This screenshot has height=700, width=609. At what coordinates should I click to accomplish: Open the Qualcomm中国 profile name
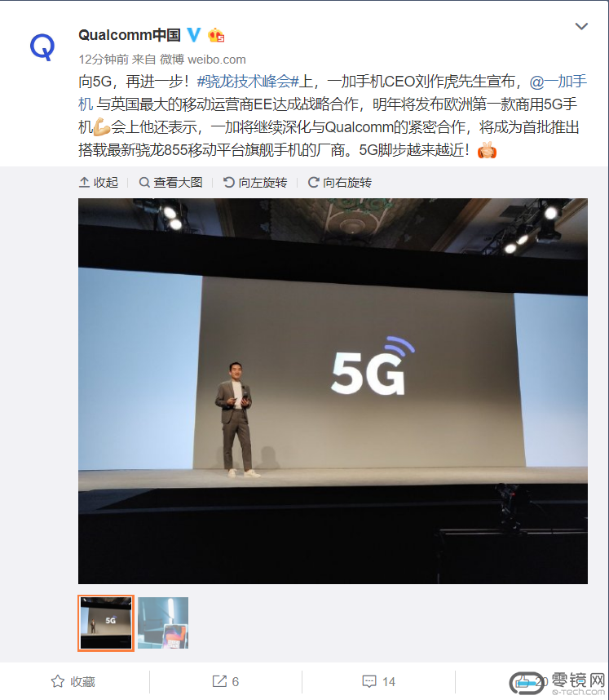pos(130,35)
